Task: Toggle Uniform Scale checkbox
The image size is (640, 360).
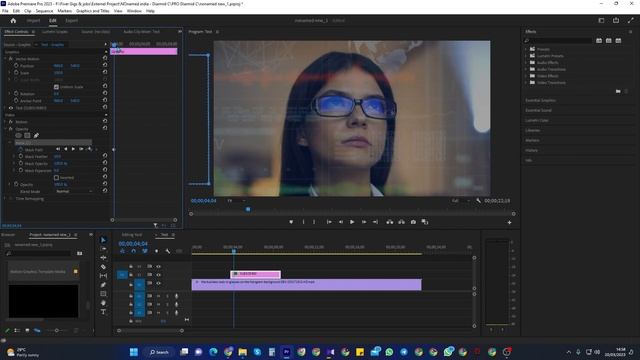Action: click(56, 87)
